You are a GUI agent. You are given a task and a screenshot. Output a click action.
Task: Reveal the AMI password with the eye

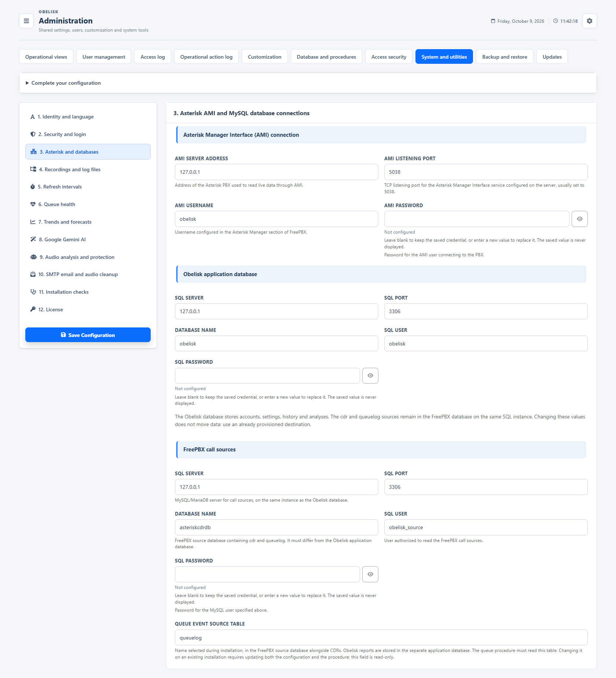[580, 219]
